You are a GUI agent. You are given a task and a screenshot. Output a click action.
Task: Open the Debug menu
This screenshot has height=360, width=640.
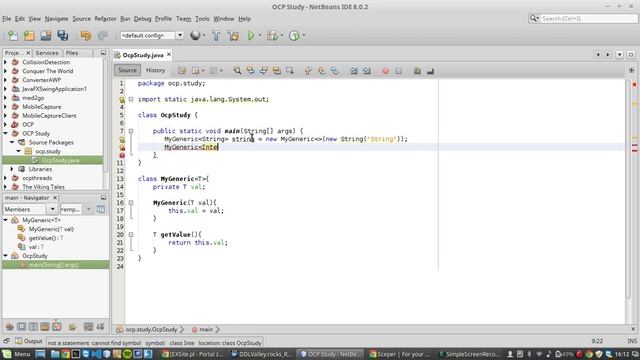click(x=142, y=19)
